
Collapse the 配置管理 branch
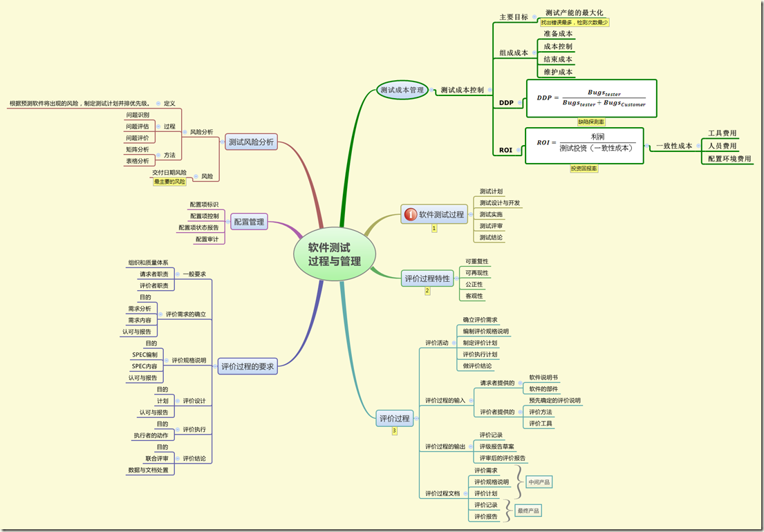point(227,222)
